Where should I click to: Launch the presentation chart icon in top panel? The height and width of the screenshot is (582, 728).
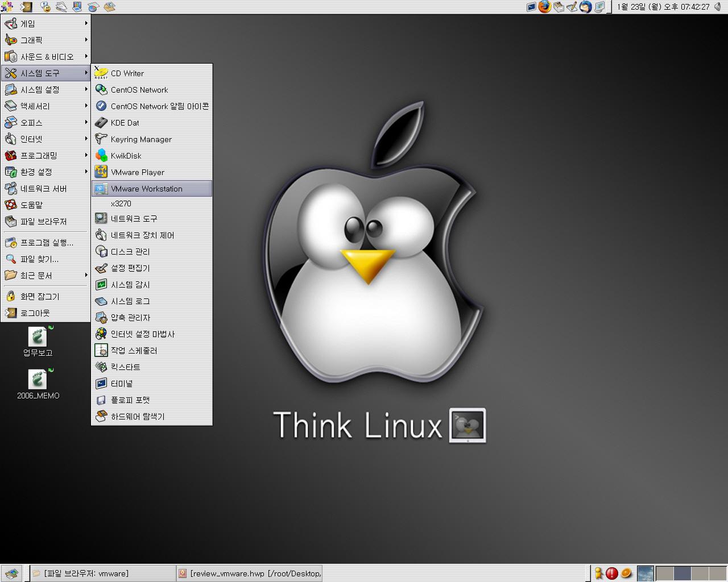77,7
